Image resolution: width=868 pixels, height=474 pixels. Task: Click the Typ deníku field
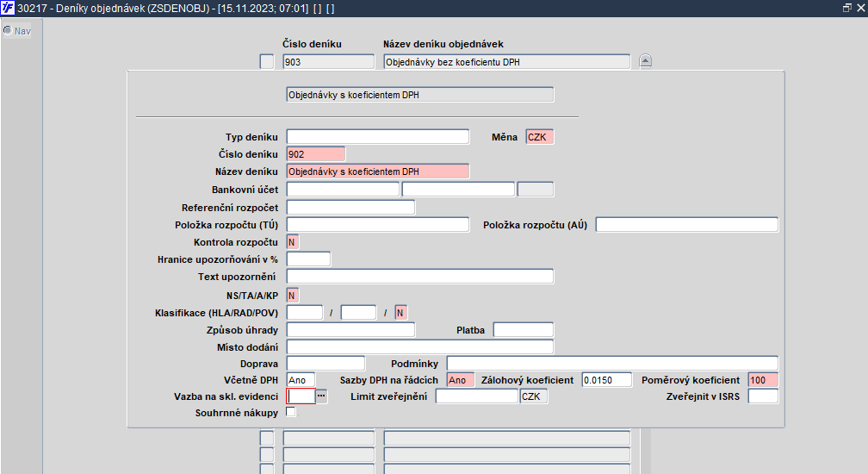[377, 137]
